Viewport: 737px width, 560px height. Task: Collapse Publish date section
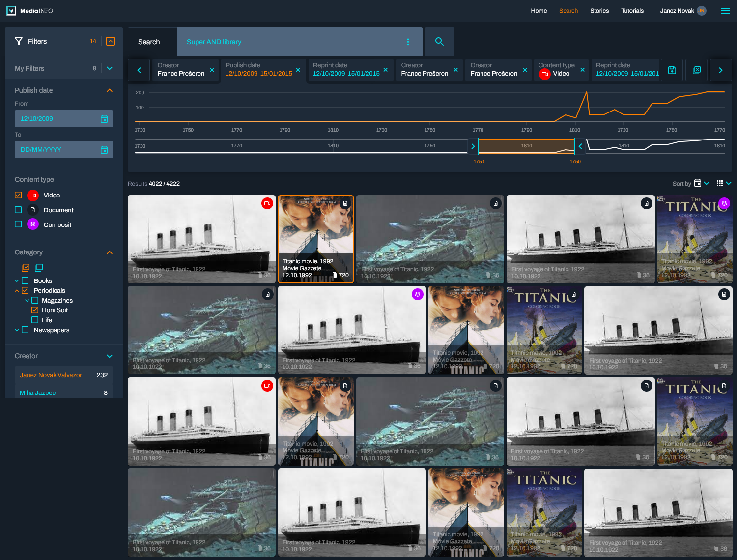click(110, 90)
